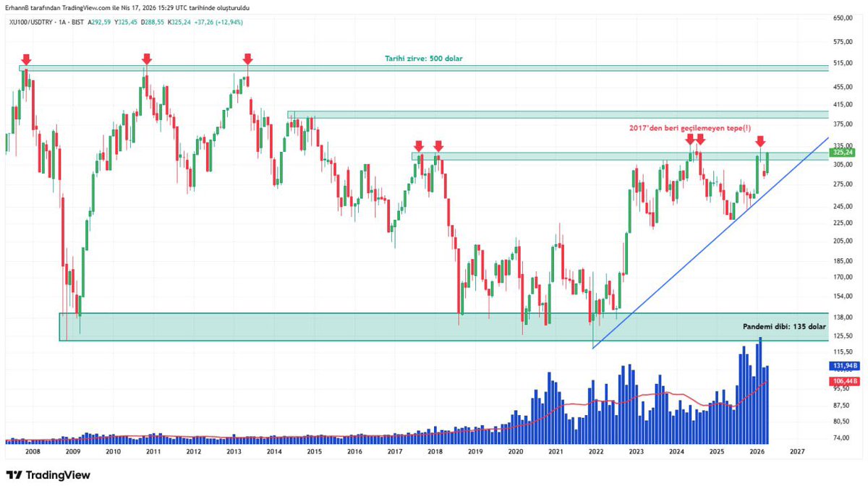
Task: Click the 2022 year label
Action: point(596,451)
